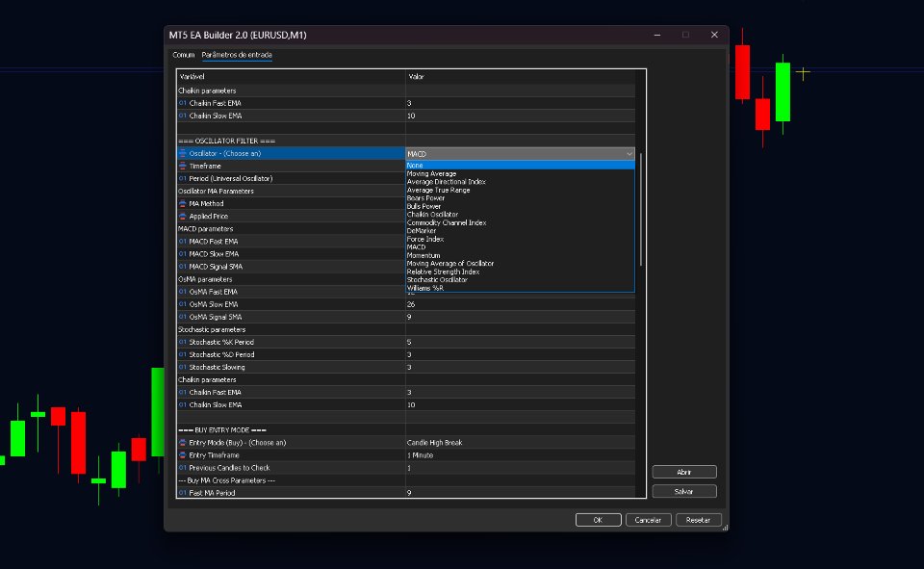Edit the OsMA Slow EMA value 26
The image size is (924, 569).
521,305
